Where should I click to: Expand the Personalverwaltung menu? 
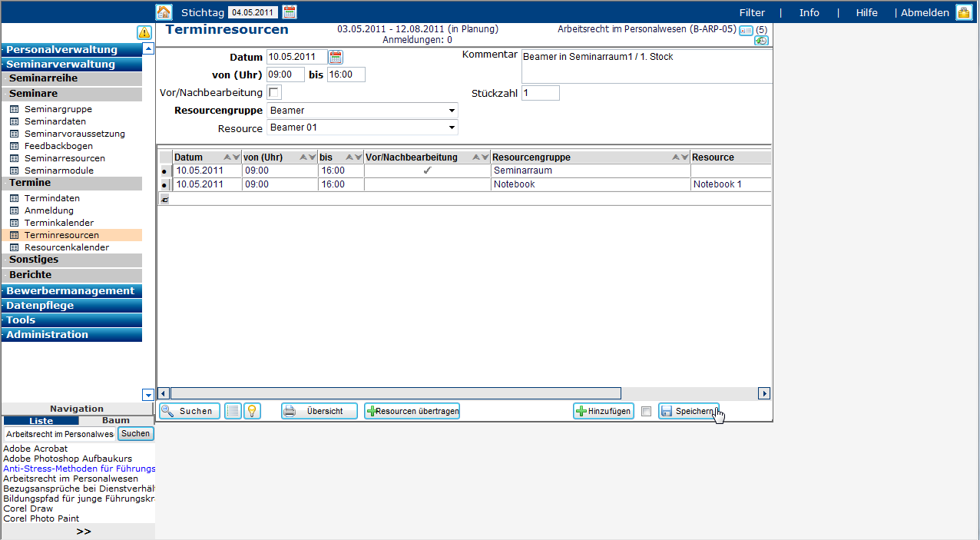(x=71, y=50)
